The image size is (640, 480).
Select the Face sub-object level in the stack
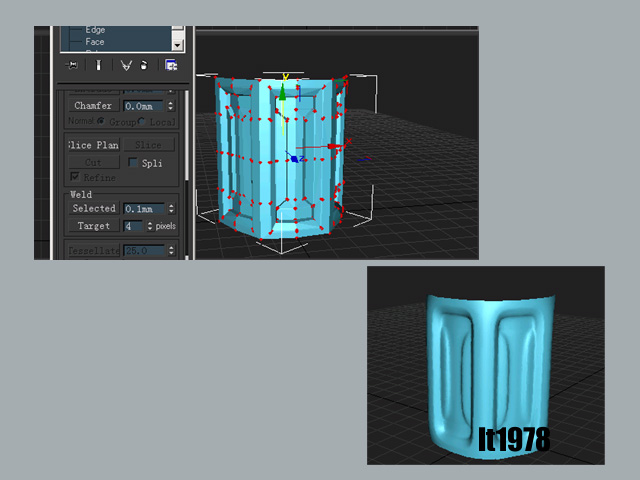[x=95, y=42]
